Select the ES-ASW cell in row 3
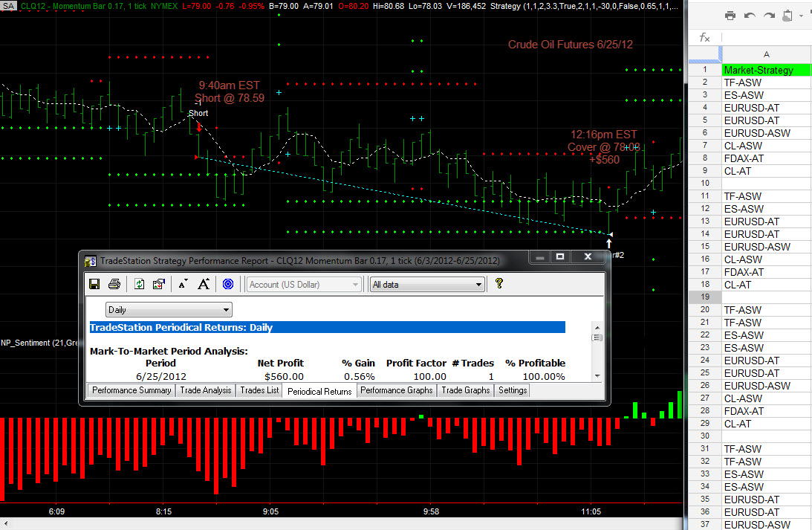 pos(767,95)
